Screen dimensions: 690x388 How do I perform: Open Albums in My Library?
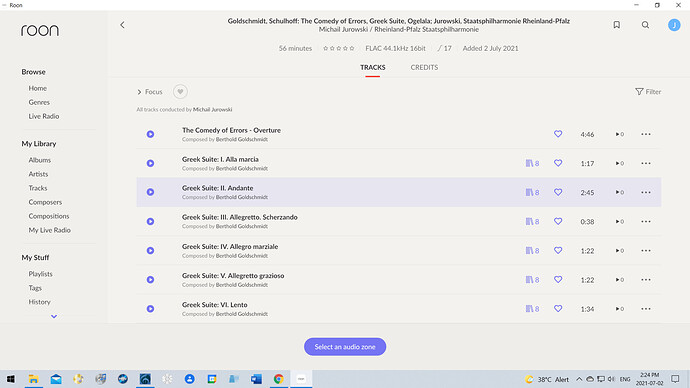[x=40, y=160]
